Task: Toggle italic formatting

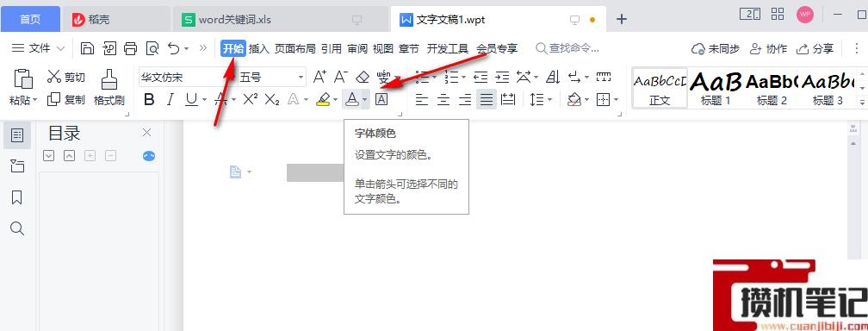Action: click(x=170, y=100)
